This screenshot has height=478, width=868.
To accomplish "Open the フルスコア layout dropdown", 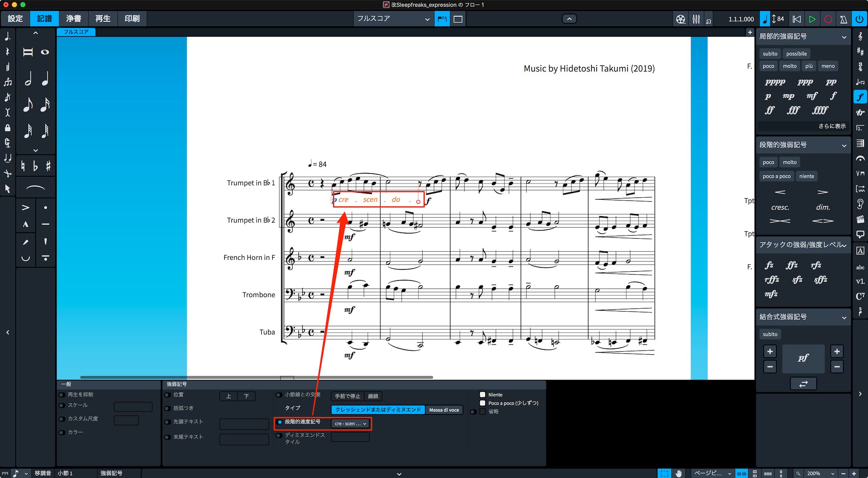I will pos(393,19).
